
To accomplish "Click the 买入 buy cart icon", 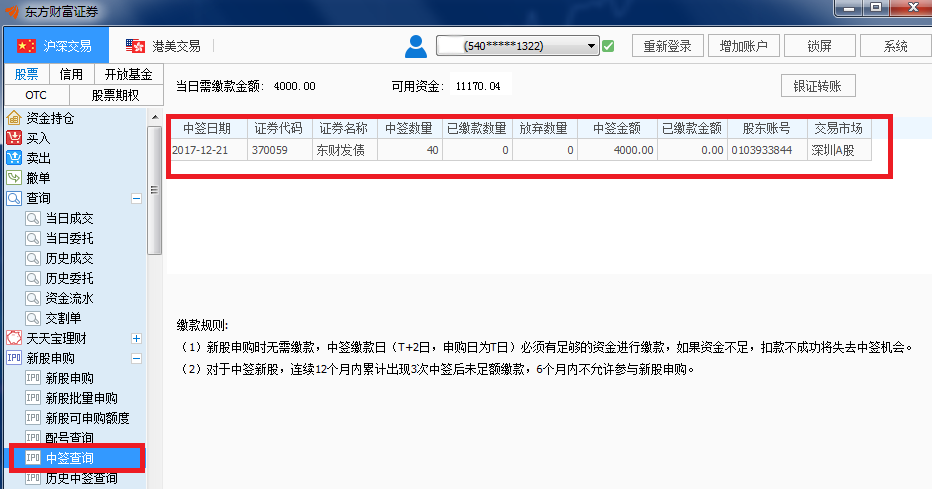I will coord(14,138).
